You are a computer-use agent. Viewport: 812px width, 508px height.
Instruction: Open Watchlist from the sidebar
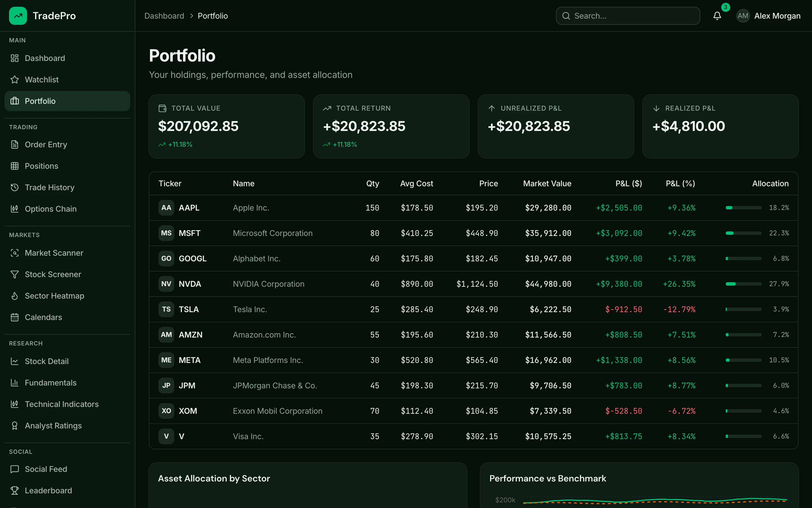(x=67, y=80)
